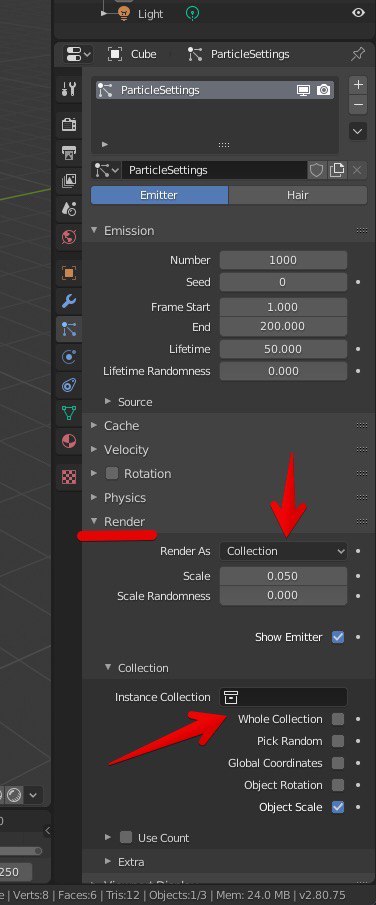This screenshot has height=905, width=376.
Task: Expand the Physics panel
Action: [94, 498]
